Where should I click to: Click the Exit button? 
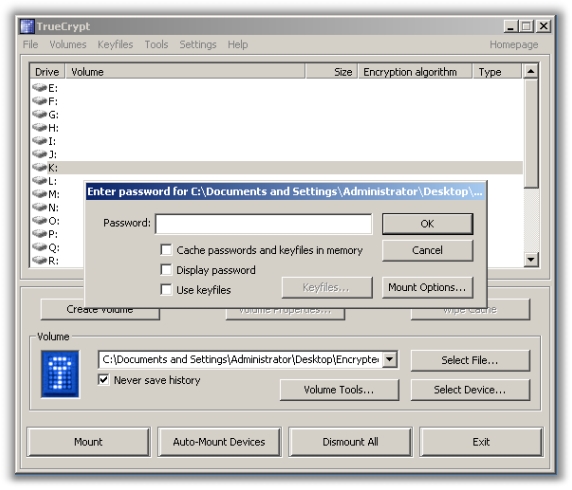click(481, 442)
